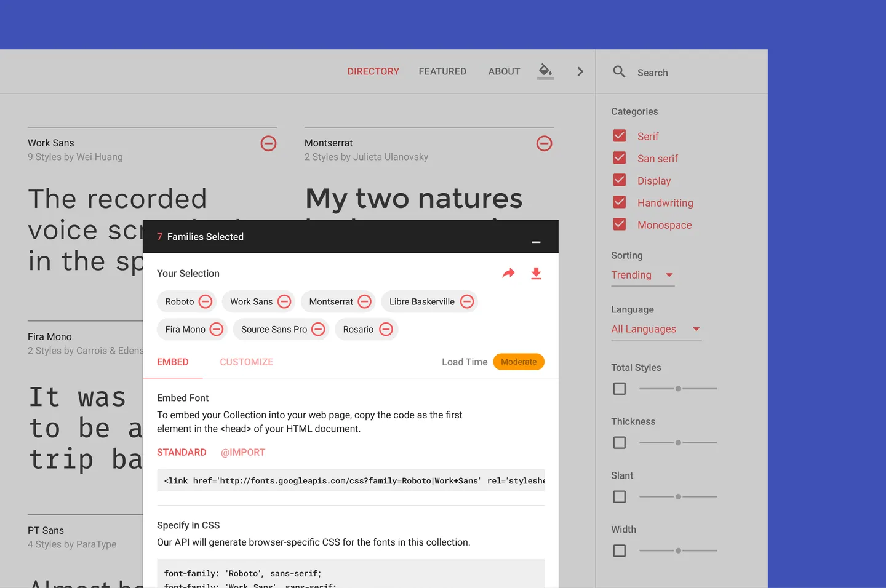The width and height of the screenshot is (886, 588).
Task: Click the "7 Families Selected" header text
Action: point(201,237)
